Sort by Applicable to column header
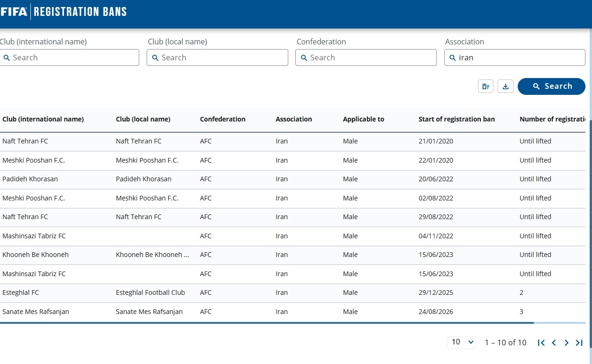This screenshot has width=592, height=364. [364, 119]
